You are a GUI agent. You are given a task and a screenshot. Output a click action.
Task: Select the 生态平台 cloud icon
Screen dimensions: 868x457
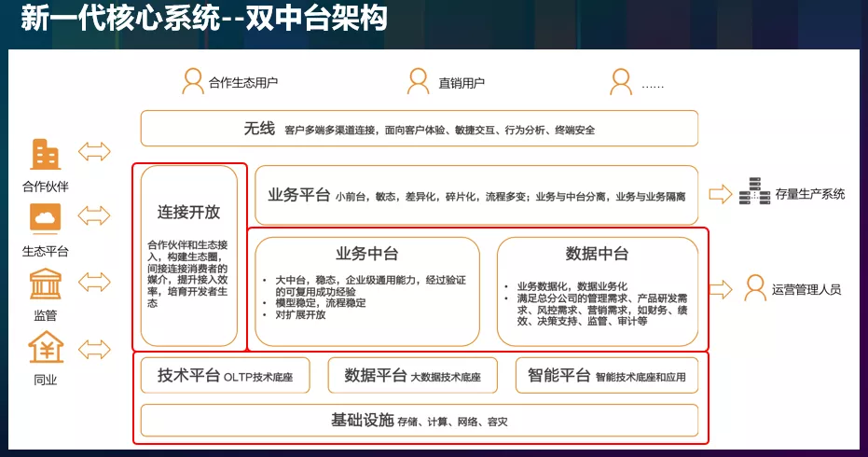45,217
